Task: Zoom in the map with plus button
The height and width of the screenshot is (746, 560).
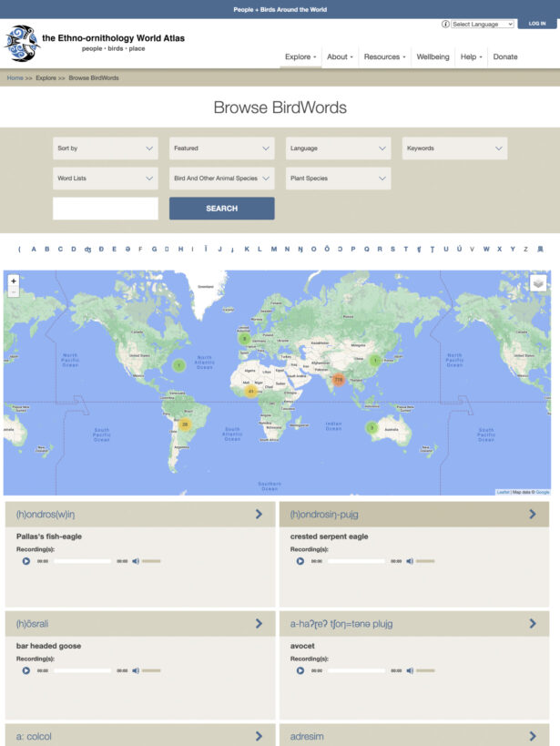Action: pos(14,281)
